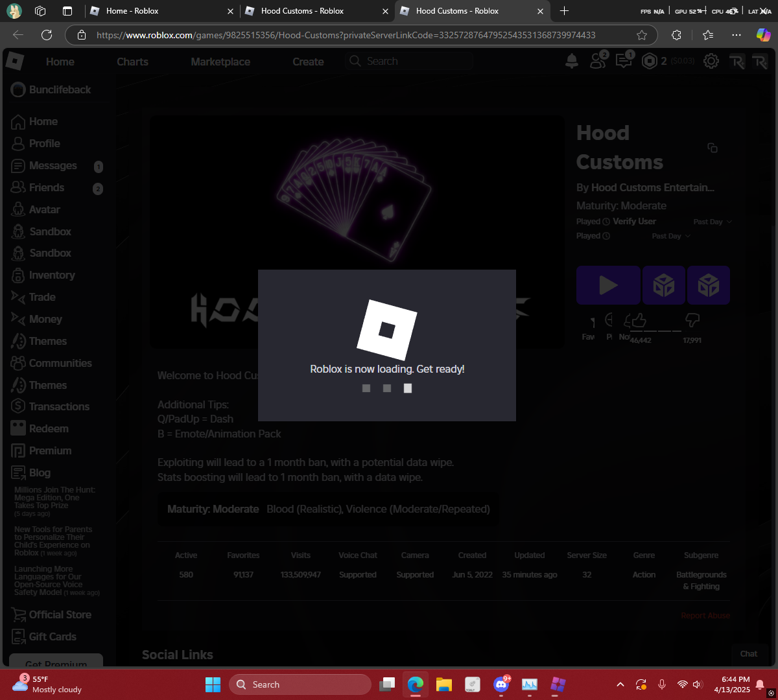Click the browser Back arrow
778x700 pixels.
point(18,35)
